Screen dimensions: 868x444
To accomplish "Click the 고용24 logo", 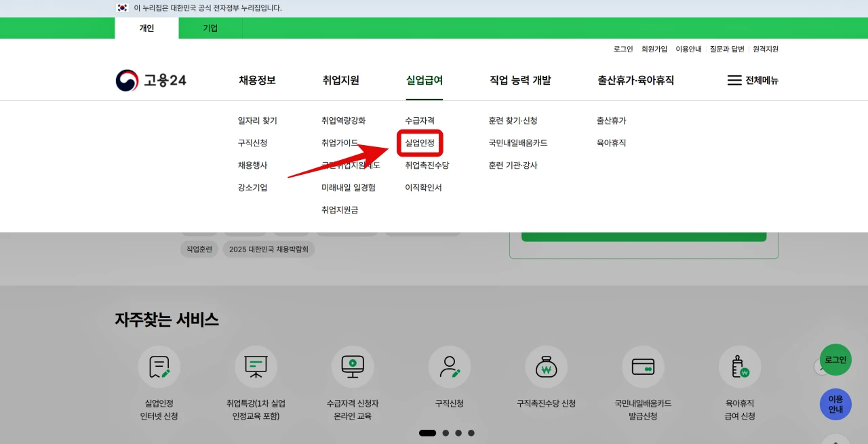I will point(151,79).
